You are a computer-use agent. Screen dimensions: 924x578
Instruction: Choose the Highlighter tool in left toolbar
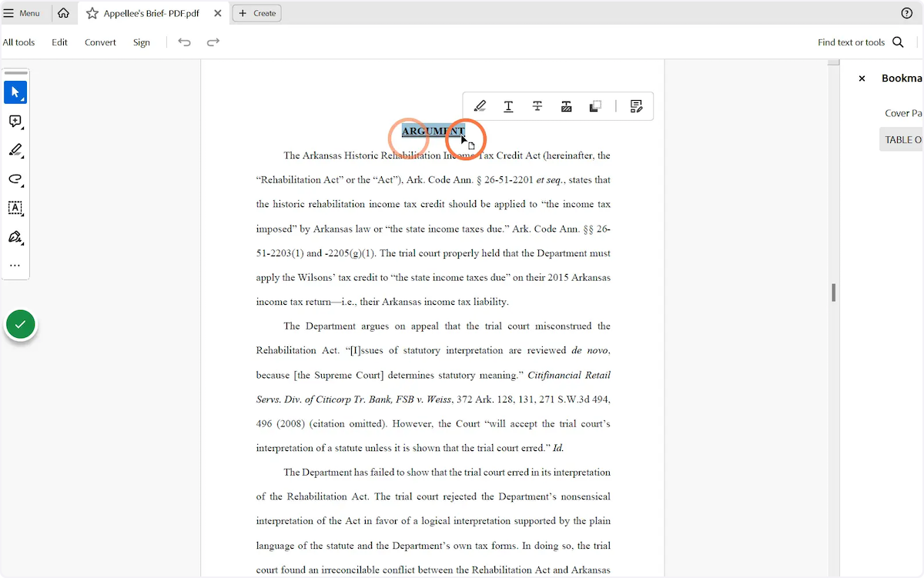pos(15,150)
